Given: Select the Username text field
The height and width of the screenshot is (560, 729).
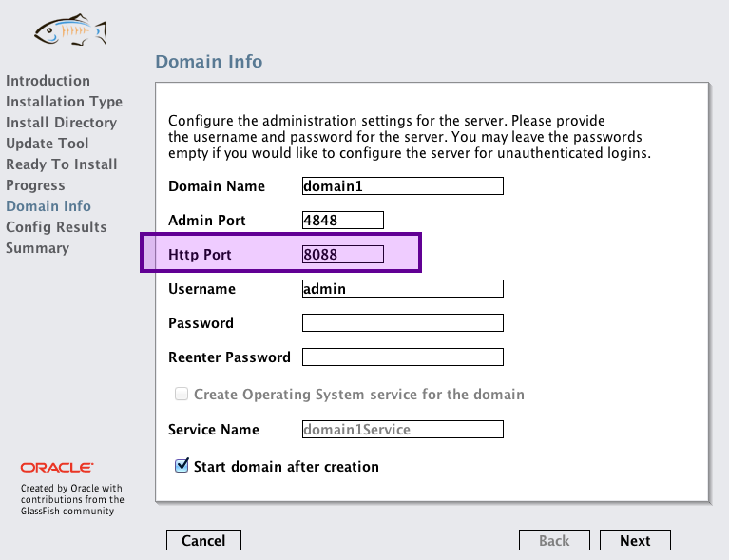Looking at the screenshot, I should click(402, 289).
